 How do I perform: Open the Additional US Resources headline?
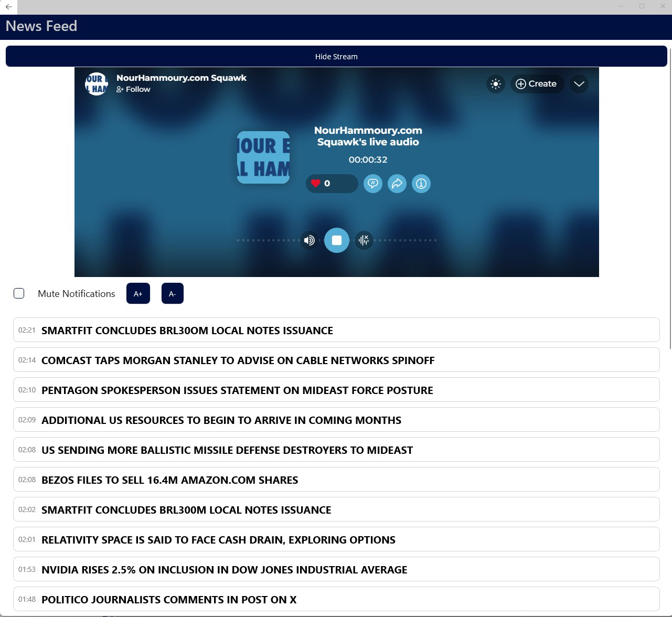pyautogui.click(x=336, y=420)
